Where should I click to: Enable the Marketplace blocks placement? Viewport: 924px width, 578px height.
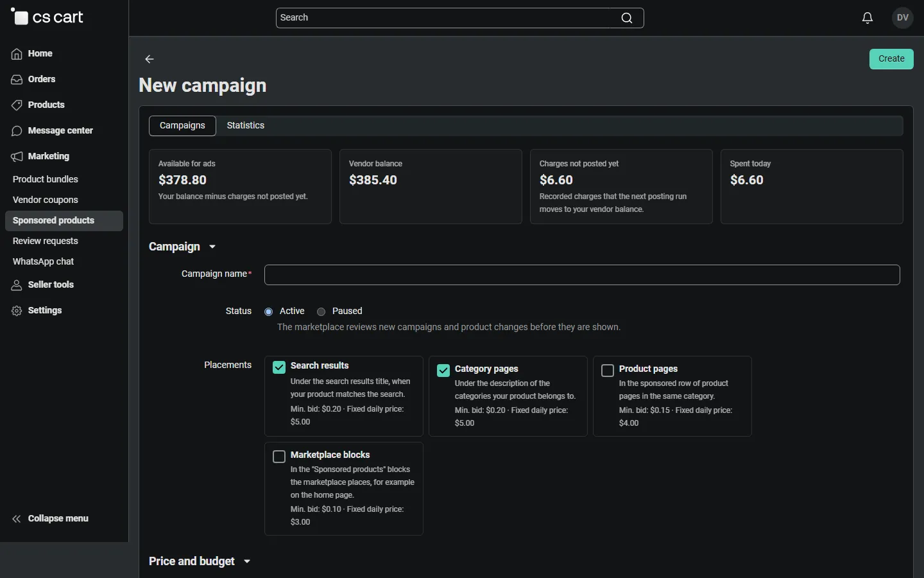(279, 457)
